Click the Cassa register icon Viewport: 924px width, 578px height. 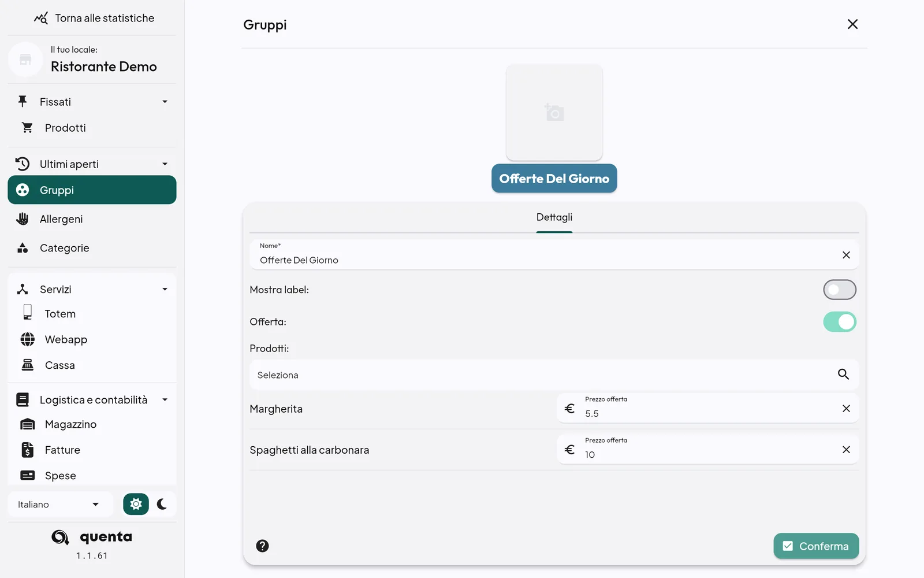pos(27,365)
